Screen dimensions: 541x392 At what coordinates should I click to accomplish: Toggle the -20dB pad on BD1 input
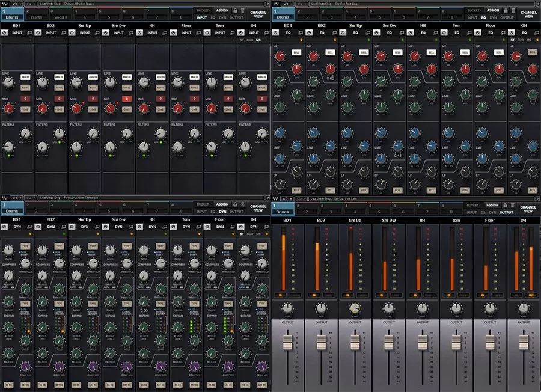[25, 110]
